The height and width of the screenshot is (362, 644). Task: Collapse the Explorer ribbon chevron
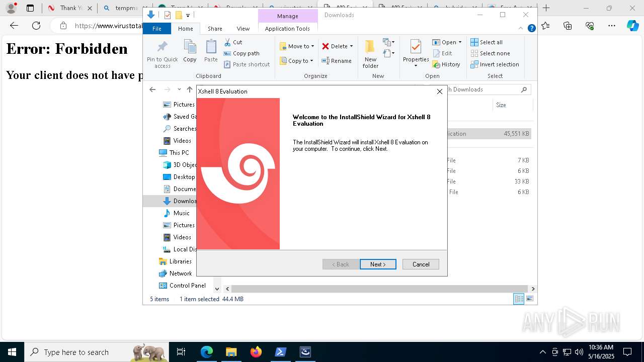[x=521, y=29]
